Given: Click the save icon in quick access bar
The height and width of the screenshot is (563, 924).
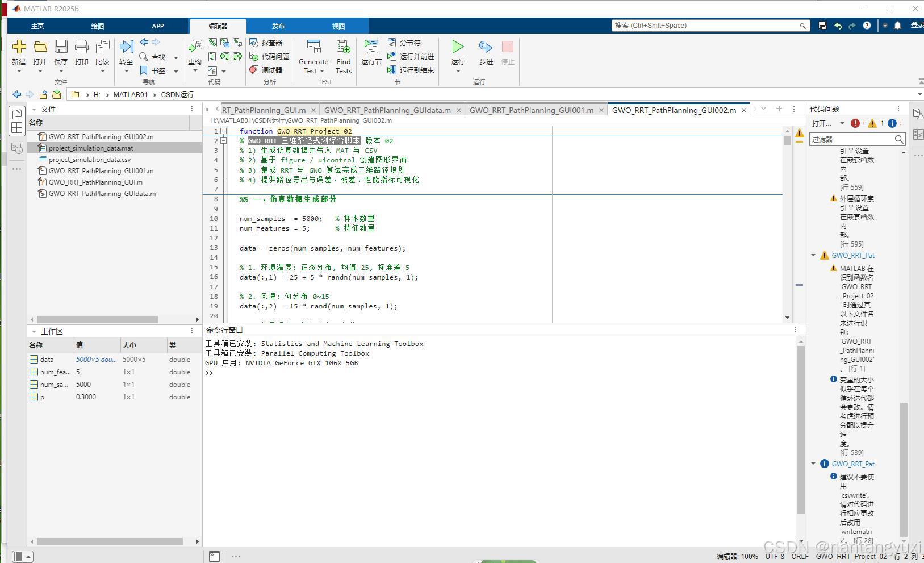Looking at the screenshot, I should pos(822,26).
